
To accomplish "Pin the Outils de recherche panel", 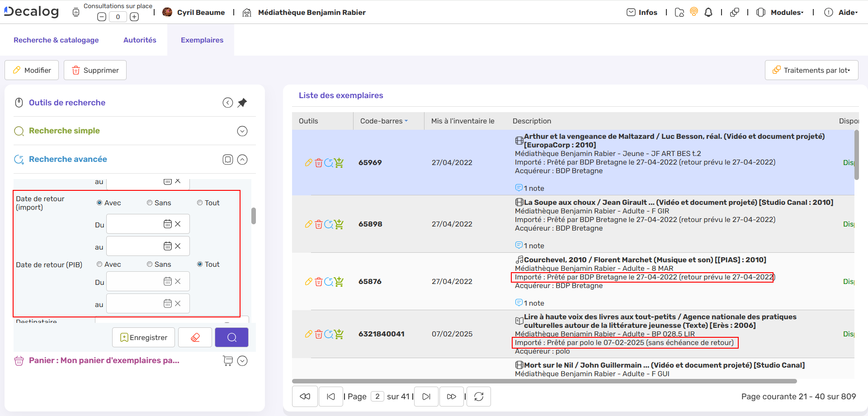I will point(242,103).
